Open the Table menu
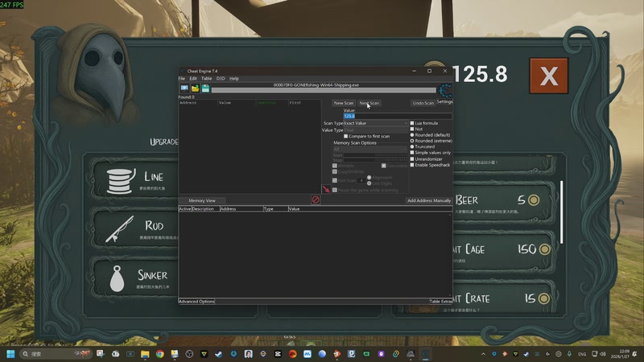 pos(207,78)
